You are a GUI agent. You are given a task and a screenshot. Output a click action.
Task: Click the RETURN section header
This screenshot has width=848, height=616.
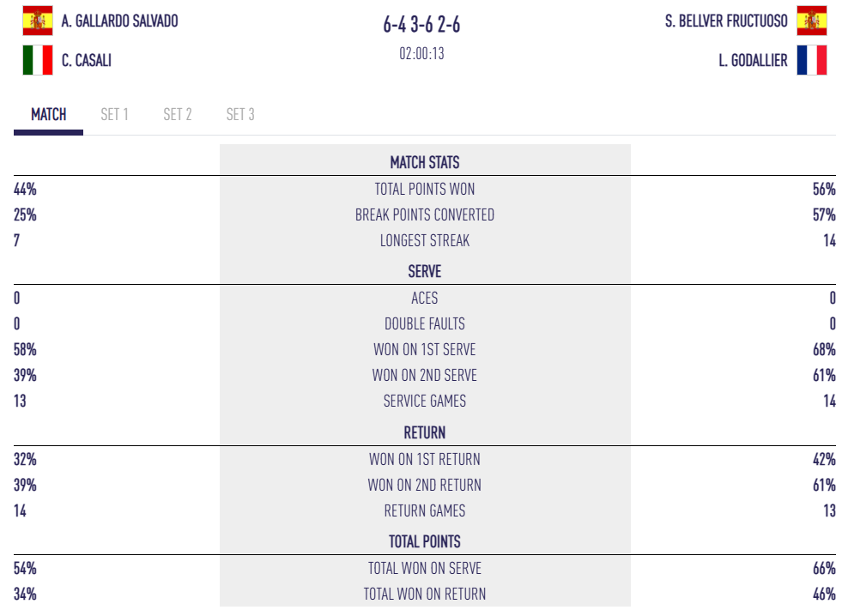424,432
